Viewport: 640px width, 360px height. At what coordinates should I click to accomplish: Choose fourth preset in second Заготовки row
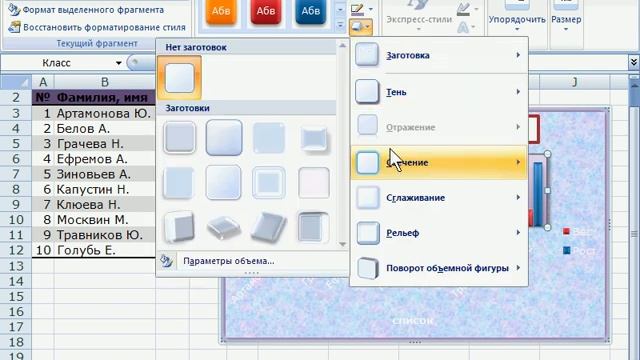coord(313,182)
